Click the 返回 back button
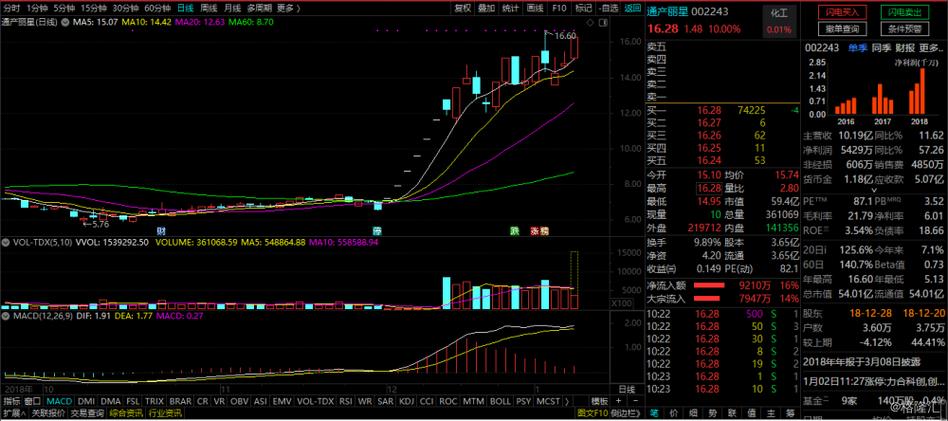 click(632, 8)
